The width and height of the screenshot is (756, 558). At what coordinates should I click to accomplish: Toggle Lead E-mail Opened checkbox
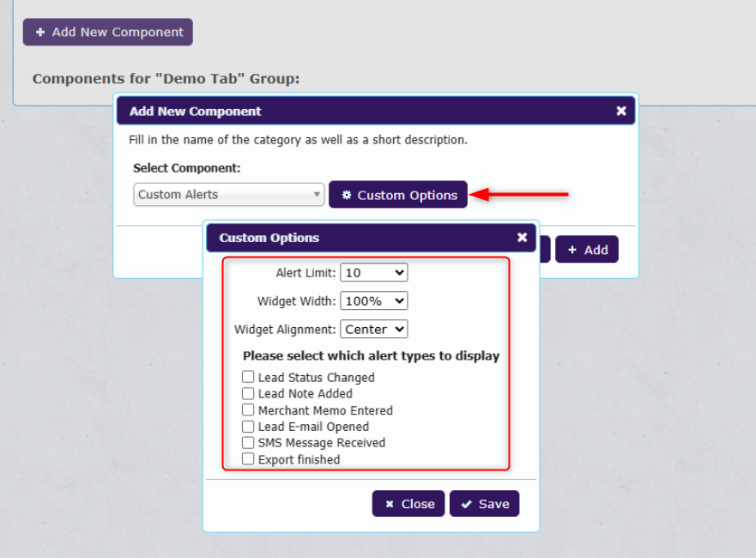[248, 427]
